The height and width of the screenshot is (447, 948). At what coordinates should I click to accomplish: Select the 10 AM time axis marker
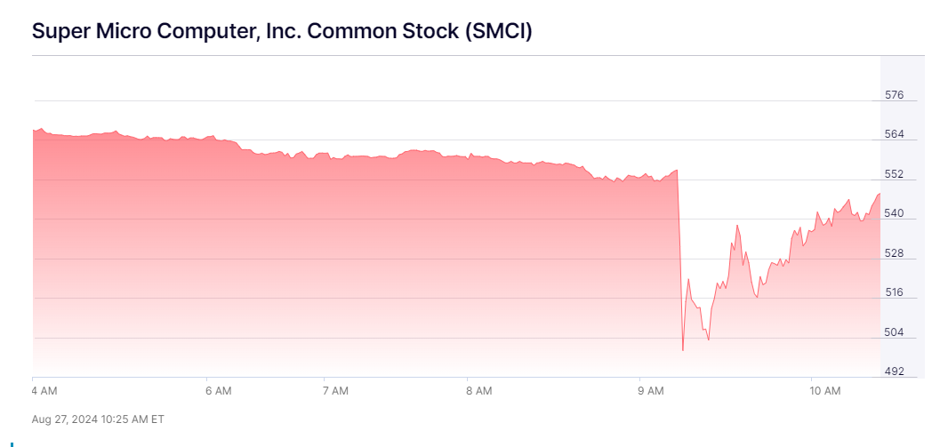[825, 391]
